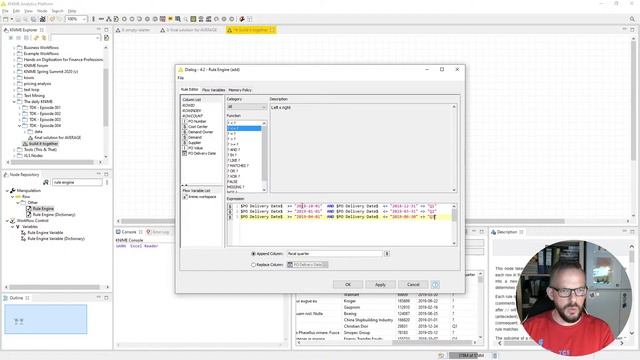Switch to '0: empty starter' editor tab
Image resolution: width=640 pixels, height=360 pixels.
click(x=133, y=30)
